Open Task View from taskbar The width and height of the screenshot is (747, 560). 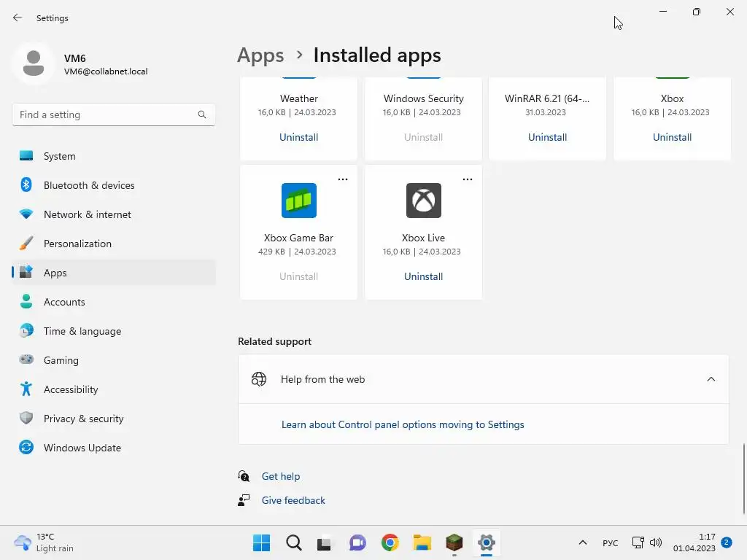(x=325, y=542)
